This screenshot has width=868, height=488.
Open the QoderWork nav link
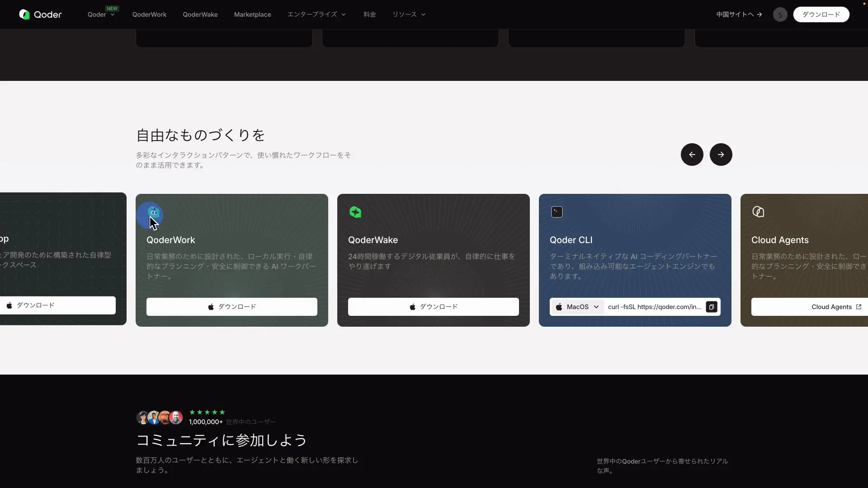tap(149, 14)
